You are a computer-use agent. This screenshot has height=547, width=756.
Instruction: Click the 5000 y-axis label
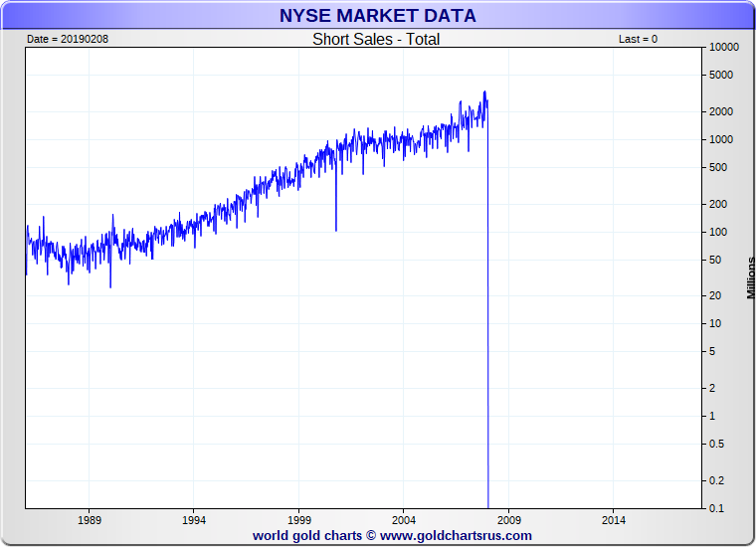coord(721,75)
